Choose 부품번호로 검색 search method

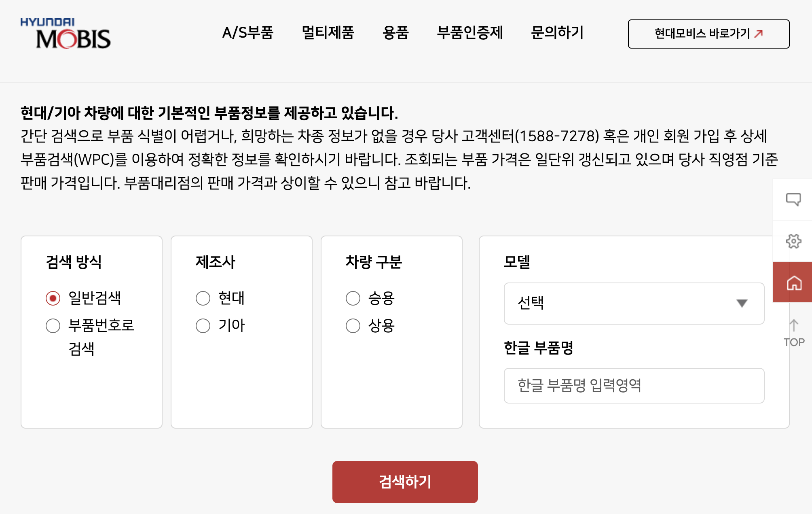click(53, 325)
